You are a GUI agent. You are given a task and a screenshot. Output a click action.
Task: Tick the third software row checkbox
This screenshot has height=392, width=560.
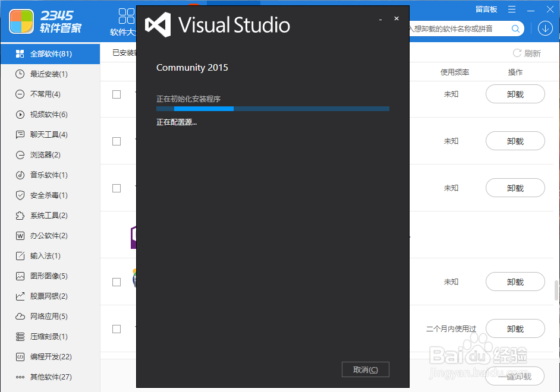[117, 188]
